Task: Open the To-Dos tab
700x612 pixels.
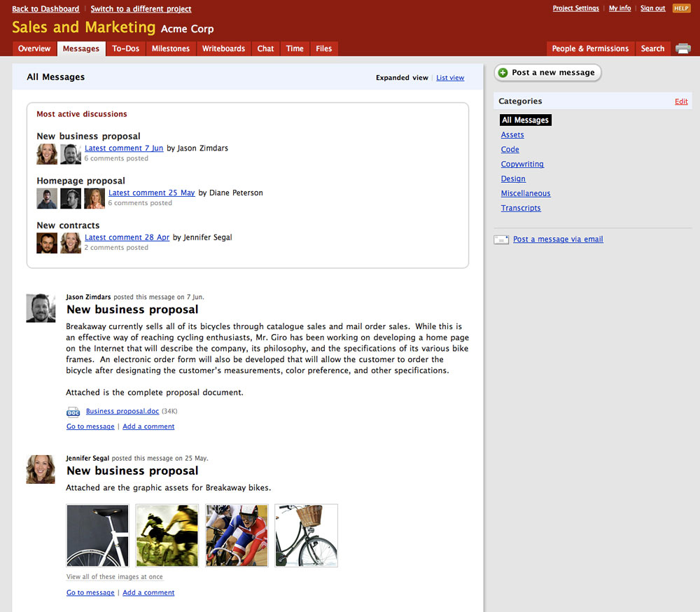Action: click(126, 49)
